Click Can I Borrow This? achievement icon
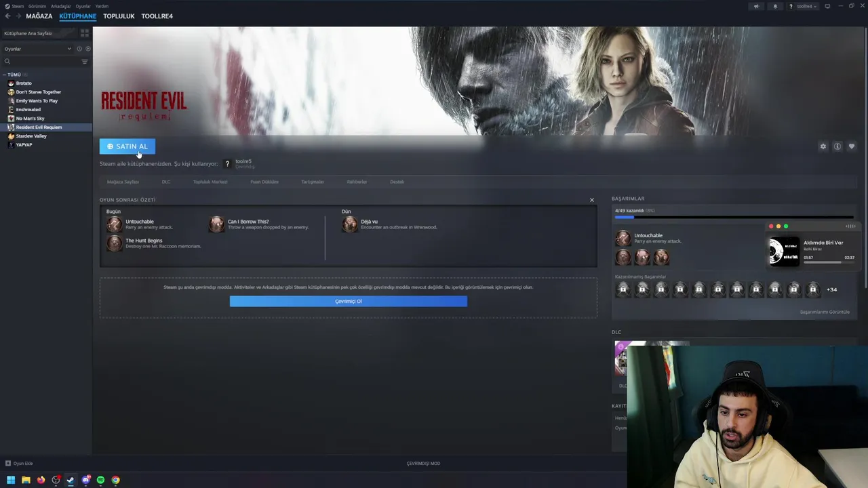The width and height of the screenshot is (868, 488). coord(217,224)
